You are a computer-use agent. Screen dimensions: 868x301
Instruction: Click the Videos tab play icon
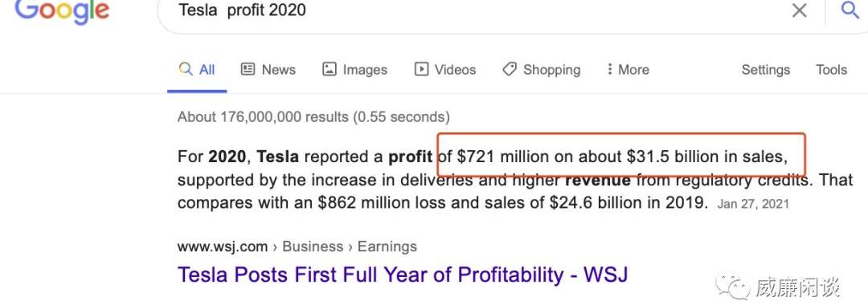coord(421,69)
